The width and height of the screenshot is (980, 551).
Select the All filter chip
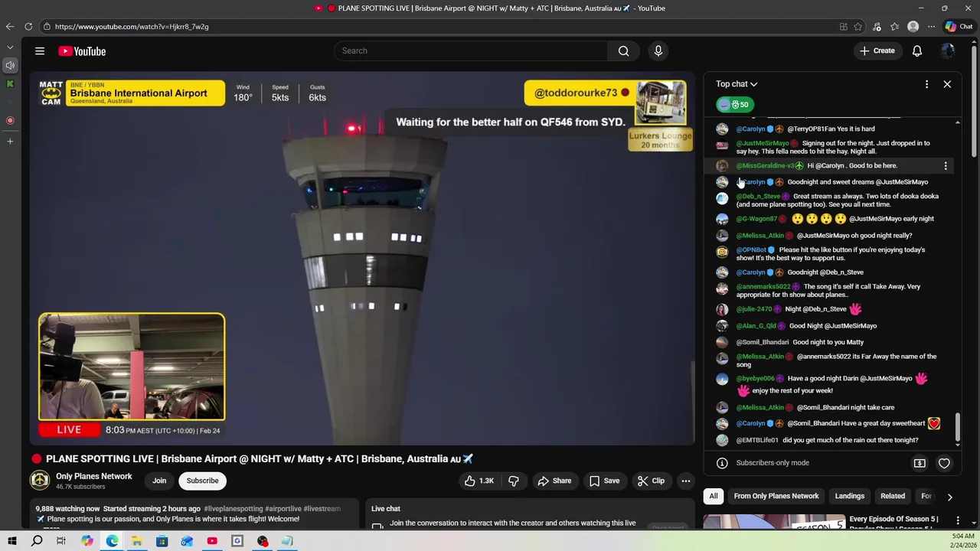coord(714,496)
